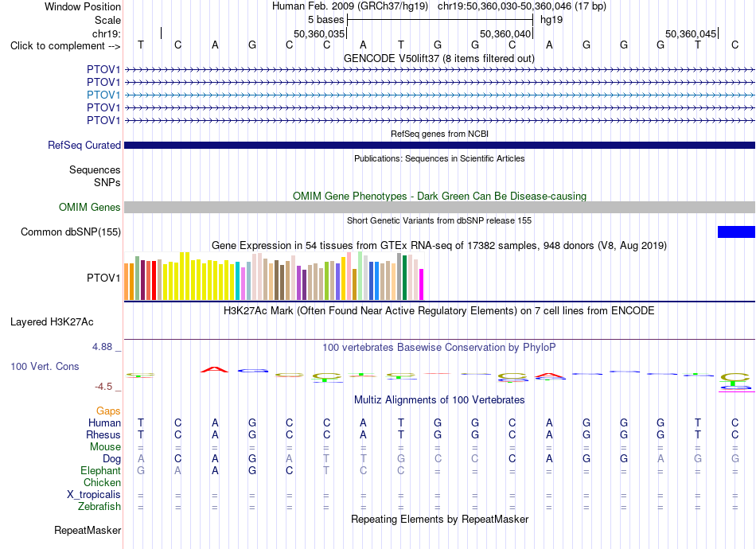Click the cyan bar in GTEx chart
This screenshot has width=756, height=549.
[238, 281]
